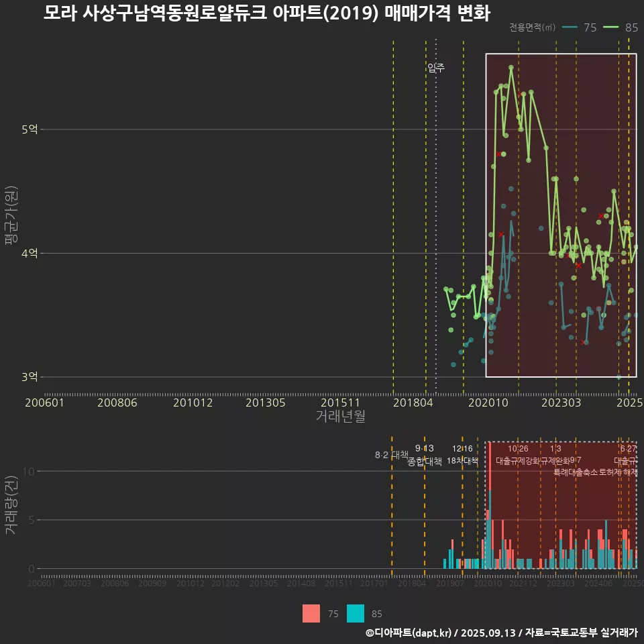Click the '종합대책' annotation text
644x644 pixels.
click(424, 462)
